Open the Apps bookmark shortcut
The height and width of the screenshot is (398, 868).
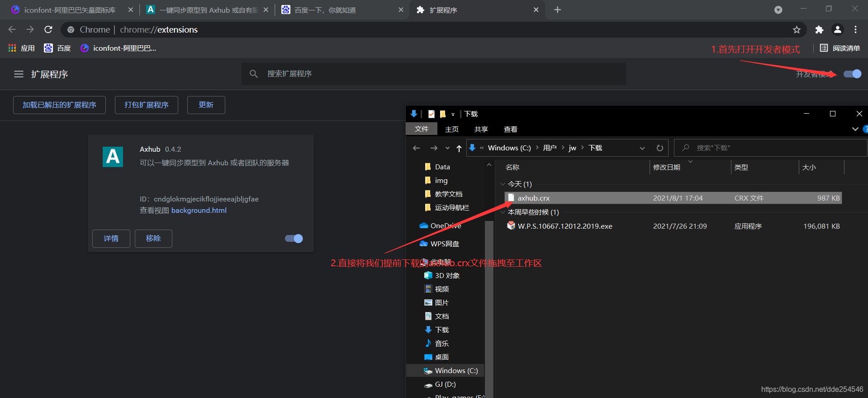(21, 48)
